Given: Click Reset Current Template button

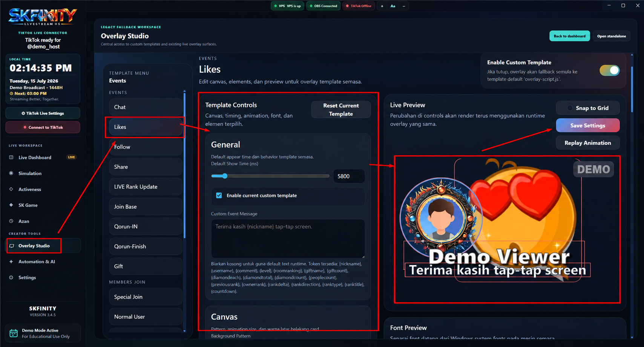Looking at the screenshot, I should click(341, 110).
